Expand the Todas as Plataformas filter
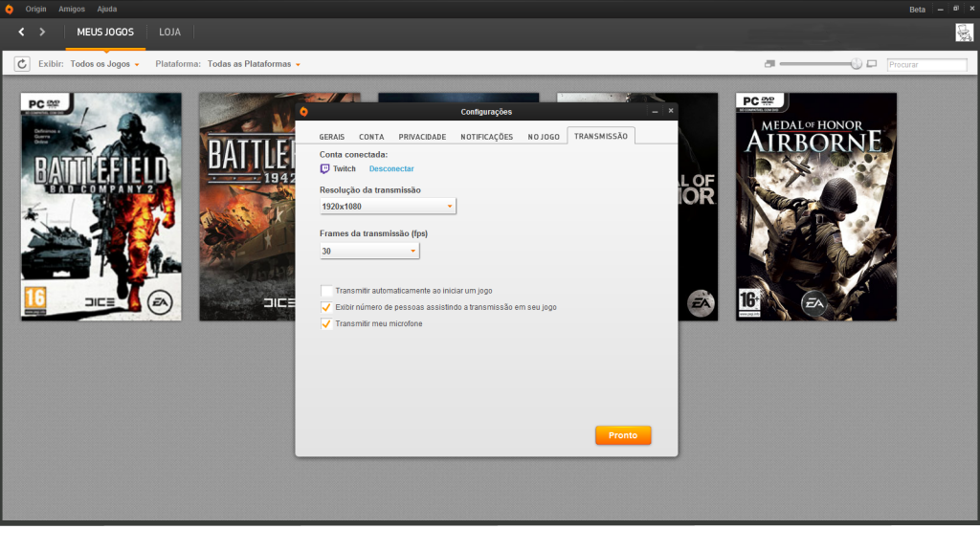This screenshot has height=551, width=980. pos(254,64)
